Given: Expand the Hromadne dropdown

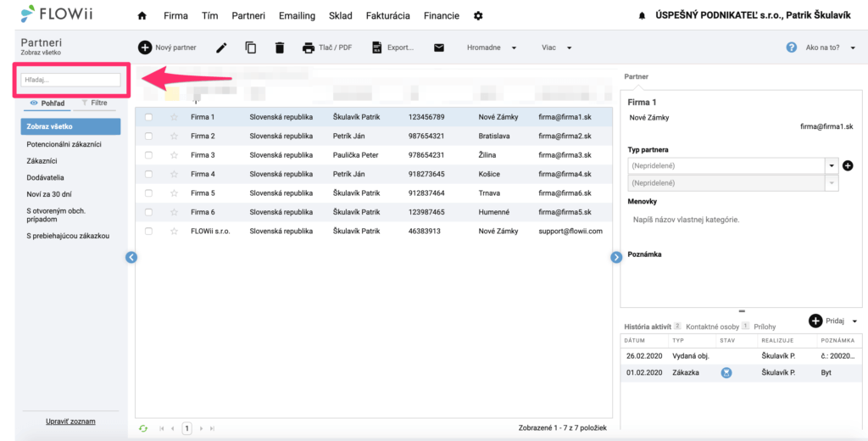Looking at the screenshot, I should [492, 47].
